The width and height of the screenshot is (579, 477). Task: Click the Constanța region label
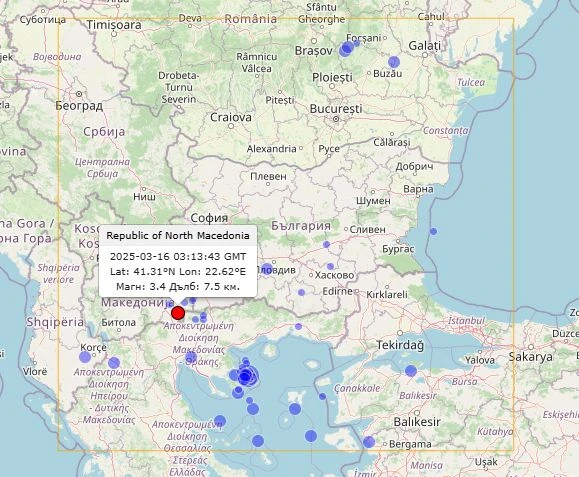point(446,130)
